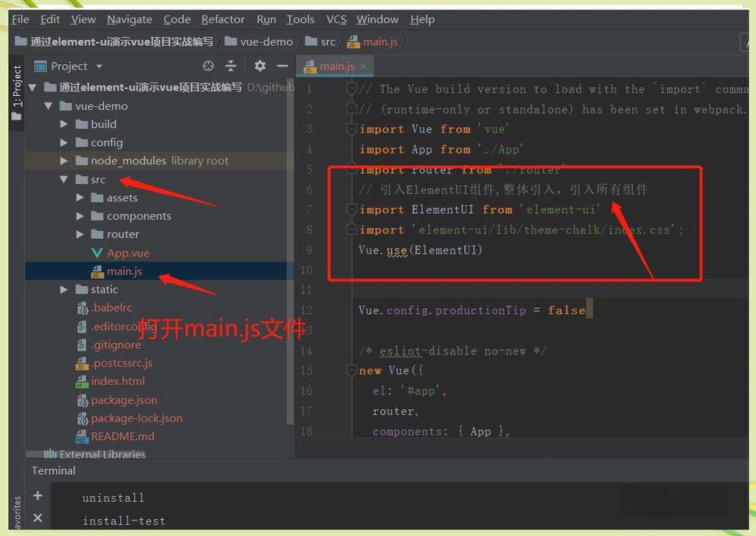Collapse the src folder
Image resolution: width=756 pixels, height=536 pixels.
64,180
